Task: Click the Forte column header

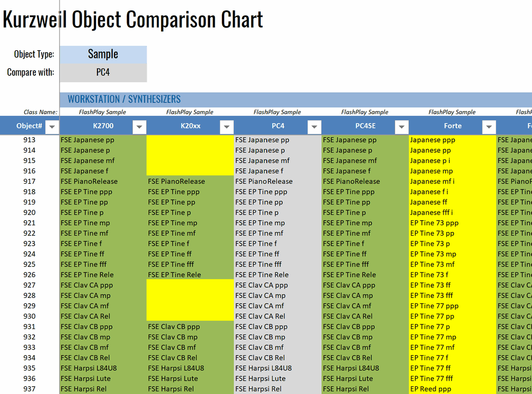Action: [453, 126]
